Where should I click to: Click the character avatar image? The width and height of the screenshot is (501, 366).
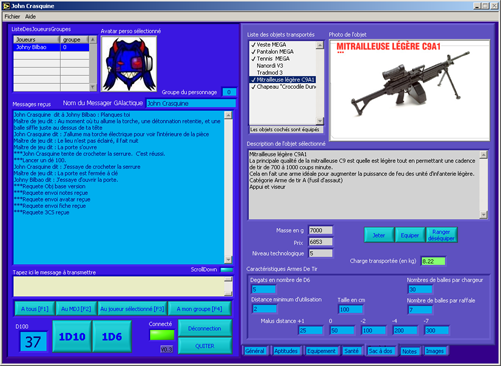point(129,64)
